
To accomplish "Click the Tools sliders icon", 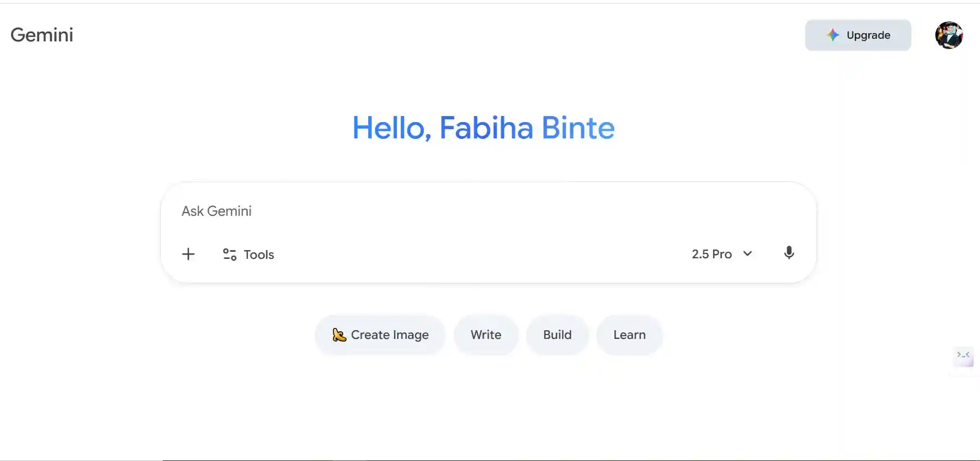I will (229, 254).
